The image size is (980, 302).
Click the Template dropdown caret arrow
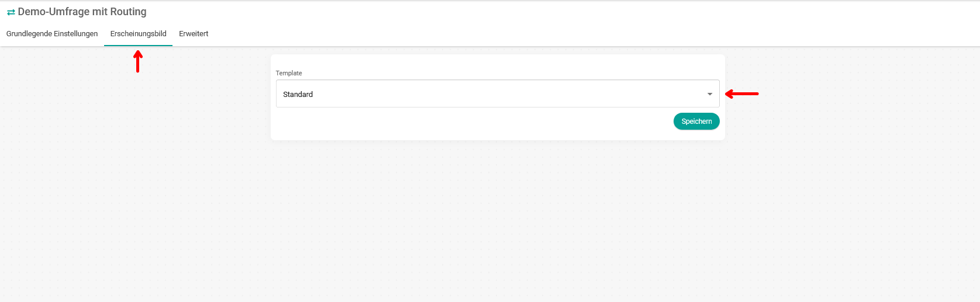pos(709,94)
